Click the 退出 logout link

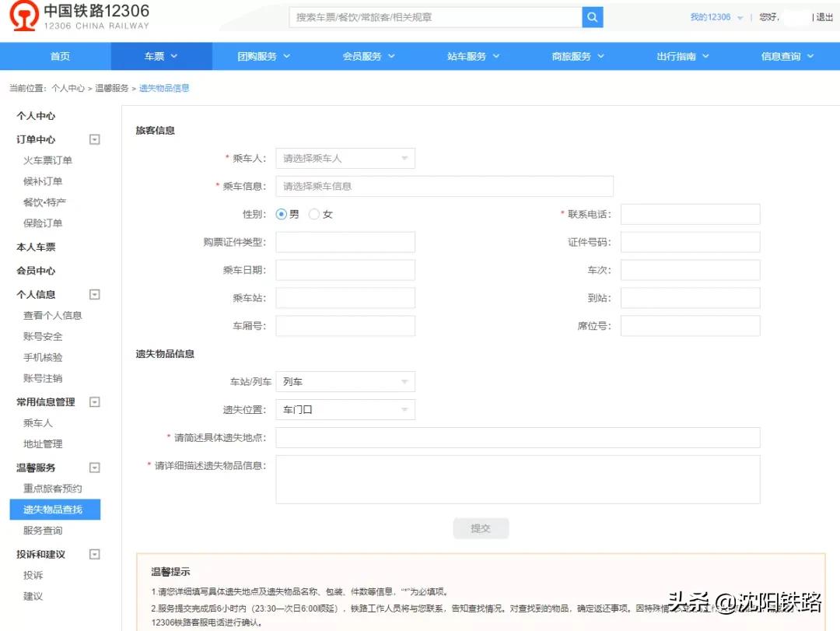point(822,16)
